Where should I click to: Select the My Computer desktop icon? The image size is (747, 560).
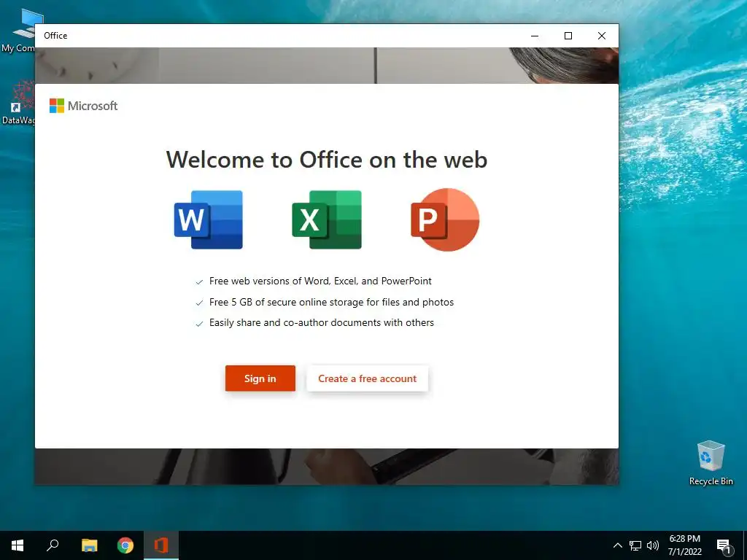[18, 30]
